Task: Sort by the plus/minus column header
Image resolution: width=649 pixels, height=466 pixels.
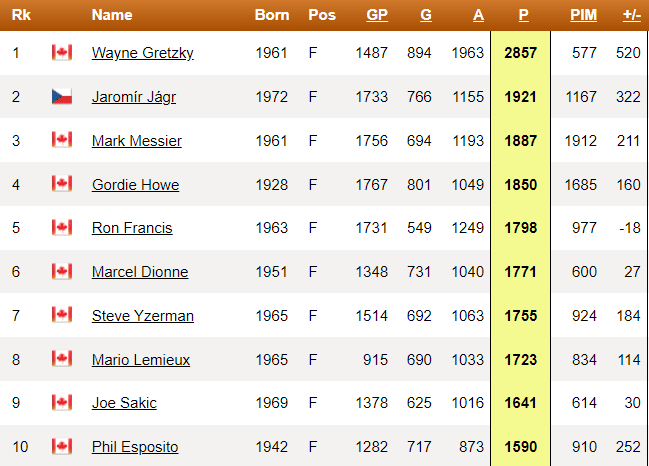Action: [x=632, y=15]
